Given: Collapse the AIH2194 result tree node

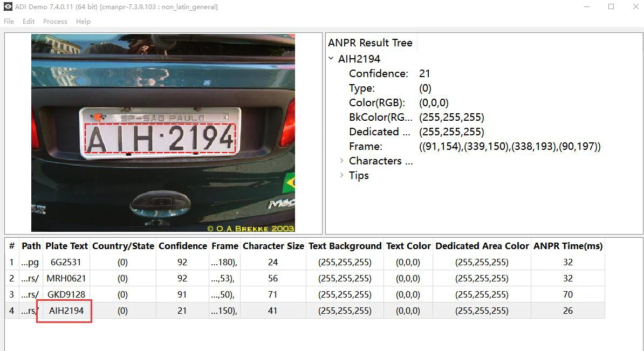Looking at the screenshot, I should pyautogui.click(x=331, y=59).
